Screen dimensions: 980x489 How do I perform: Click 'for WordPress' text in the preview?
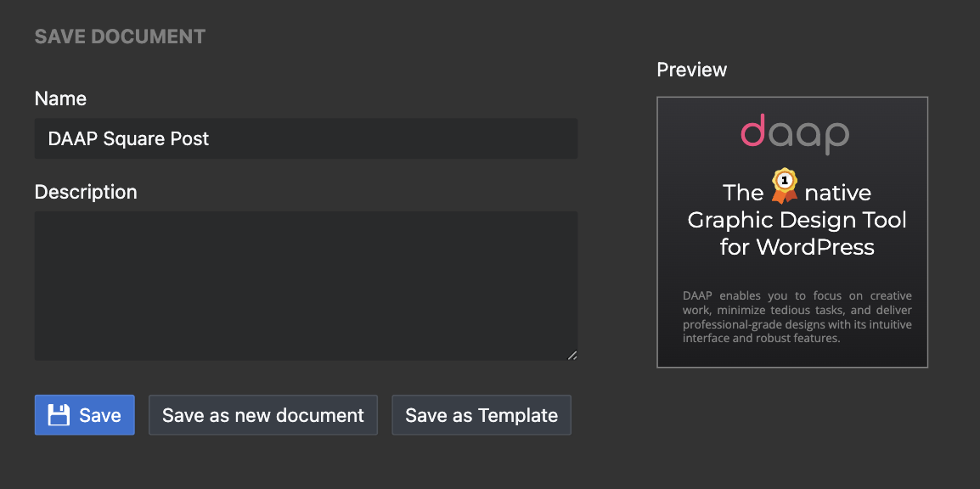pyautogui.click(x=797, y=247)
